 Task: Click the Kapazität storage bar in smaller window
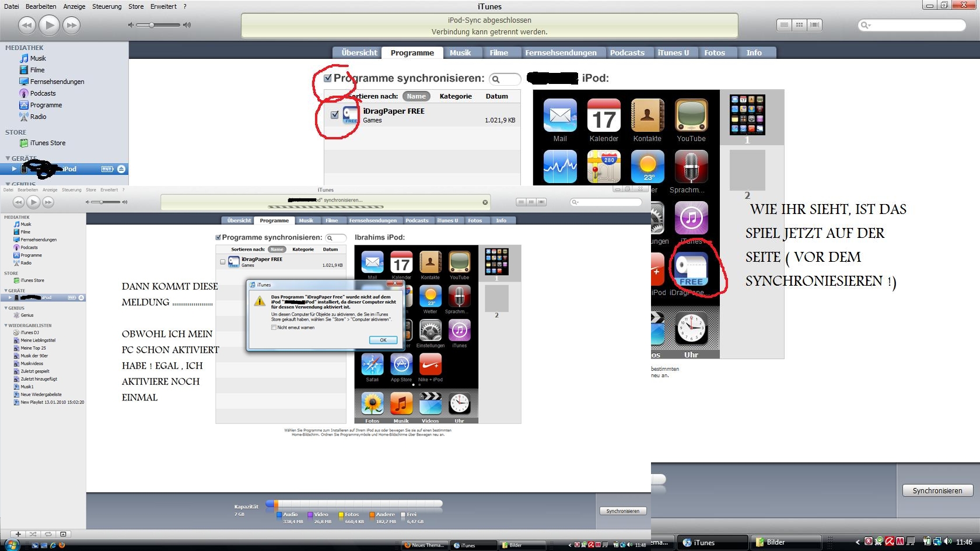point(353,504)
